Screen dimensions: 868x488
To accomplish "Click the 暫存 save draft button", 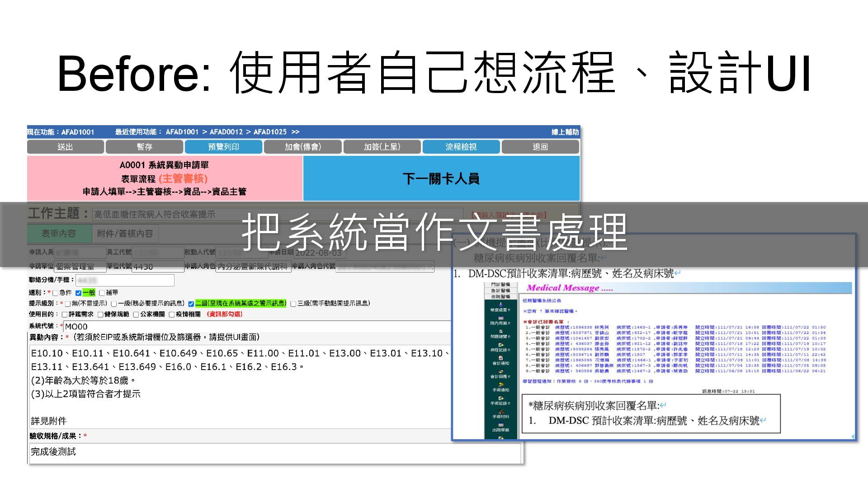I will pyautogui.click(x=144, y=147).
